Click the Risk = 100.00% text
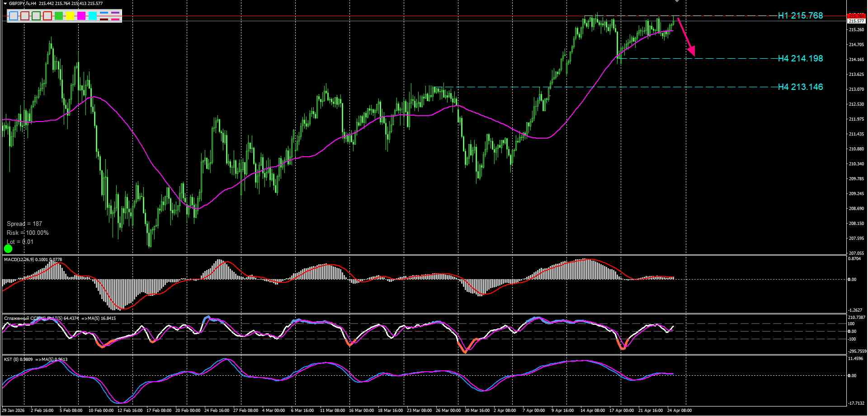 [x=28, y=233]
